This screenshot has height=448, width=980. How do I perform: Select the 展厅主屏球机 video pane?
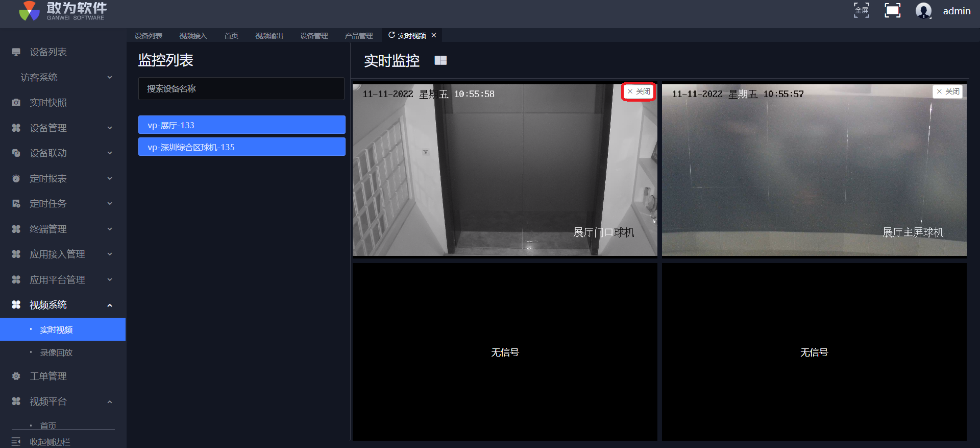814,170
